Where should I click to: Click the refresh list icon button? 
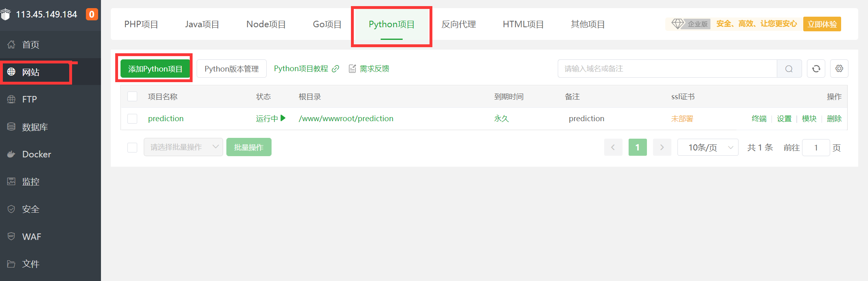(x=816, y=69)
